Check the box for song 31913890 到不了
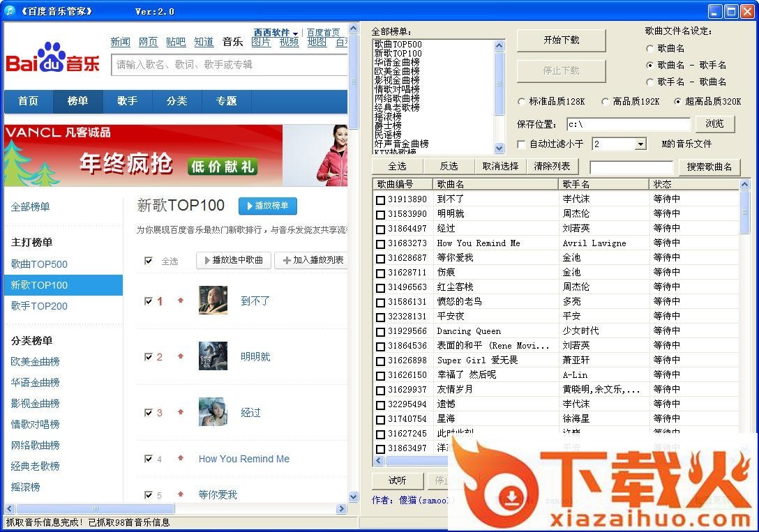The height and width of the screenshot is (532, 759). tap(380, 199)
